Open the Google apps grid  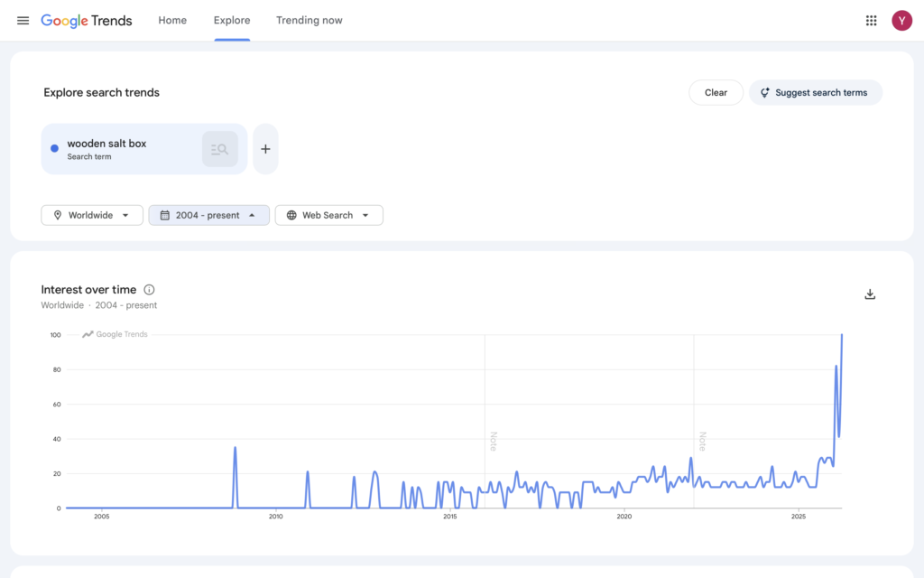(x=871, y=21)
